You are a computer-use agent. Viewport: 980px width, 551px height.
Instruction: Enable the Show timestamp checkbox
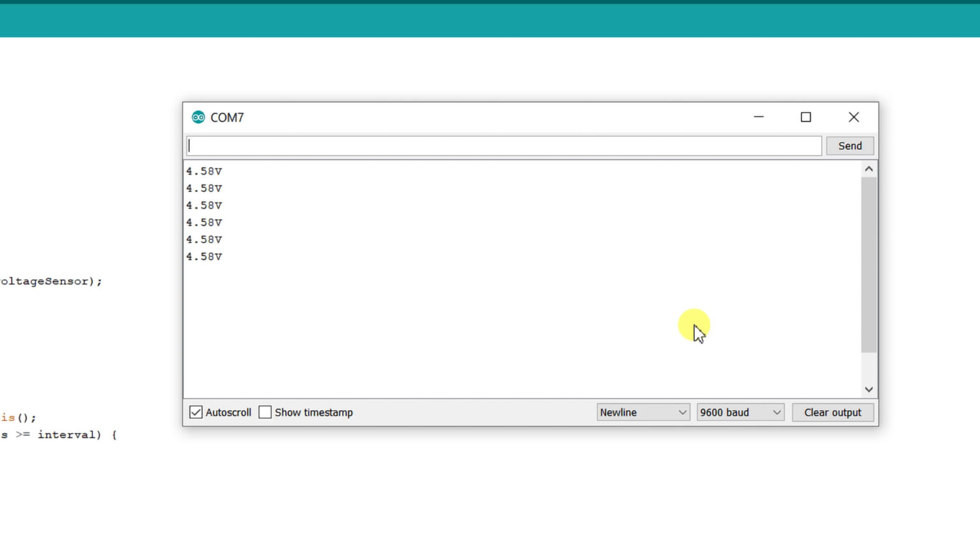265,413
